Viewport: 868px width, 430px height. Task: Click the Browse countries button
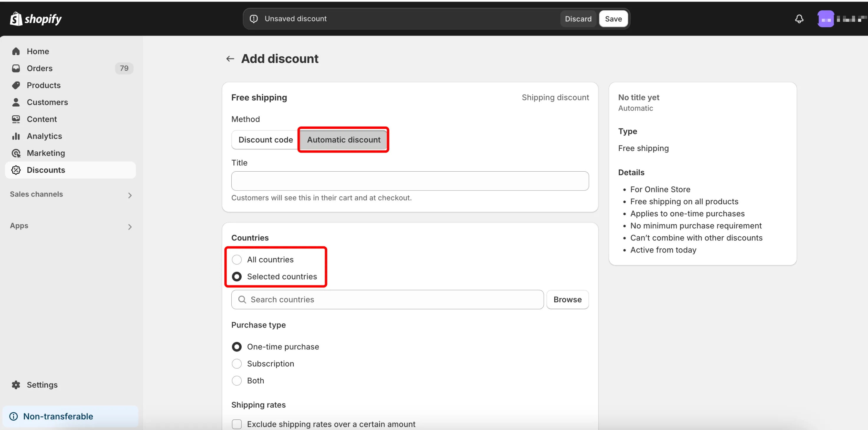point(567,299)
